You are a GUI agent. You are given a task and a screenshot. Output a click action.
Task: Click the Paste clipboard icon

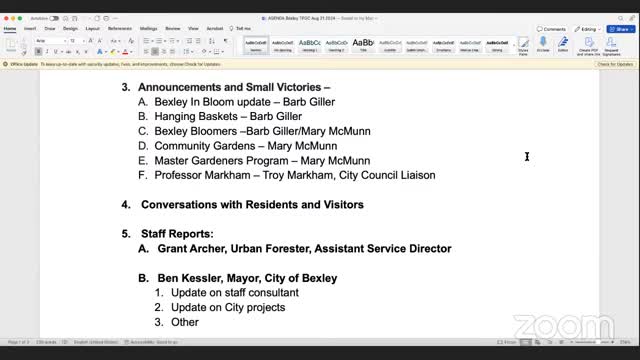(11, 46)
